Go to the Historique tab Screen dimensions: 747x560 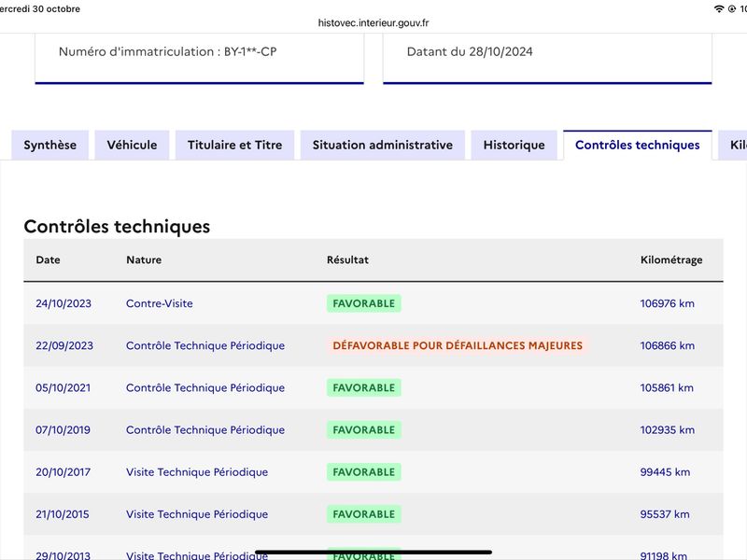[514, 146]
